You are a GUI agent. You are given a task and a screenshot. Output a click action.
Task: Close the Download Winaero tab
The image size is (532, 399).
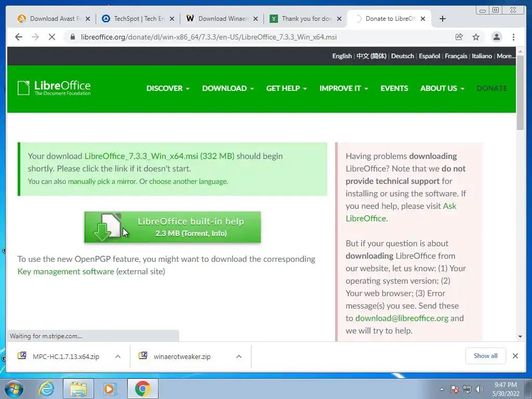[x=256, y=19]
